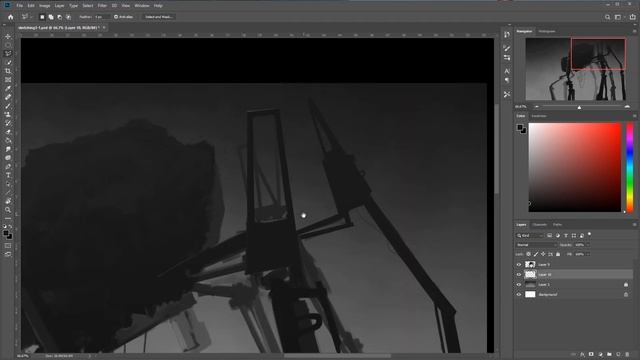
Task: Click the Select and Mask button
Action: click(159, 17)
